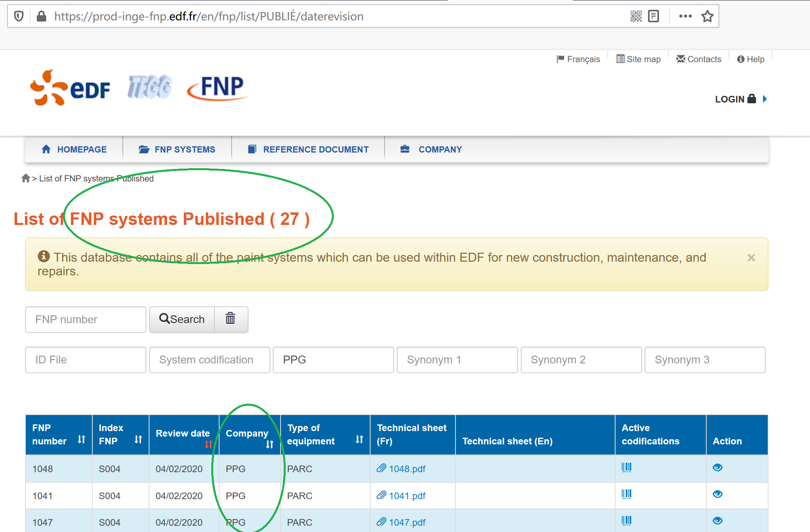View details eye icon for FNP 1041
Image resolution: width=810 pixels, height=532 pixels.
(x=717, y=494)
